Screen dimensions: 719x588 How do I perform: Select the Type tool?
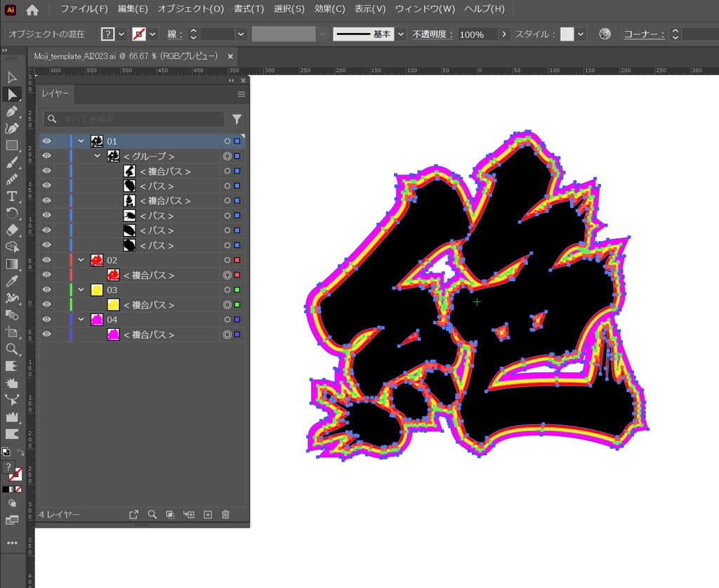(x=12, y=196)
